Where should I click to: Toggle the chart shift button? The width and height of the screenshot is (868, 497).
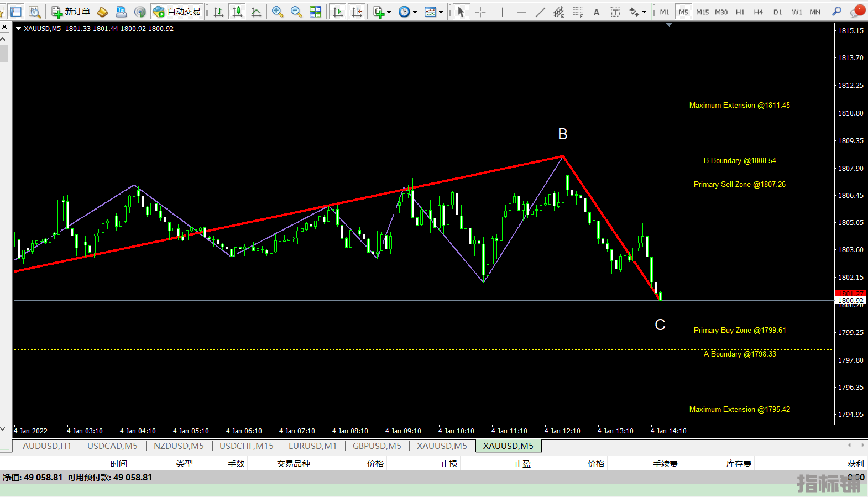(x=357, y=12)
